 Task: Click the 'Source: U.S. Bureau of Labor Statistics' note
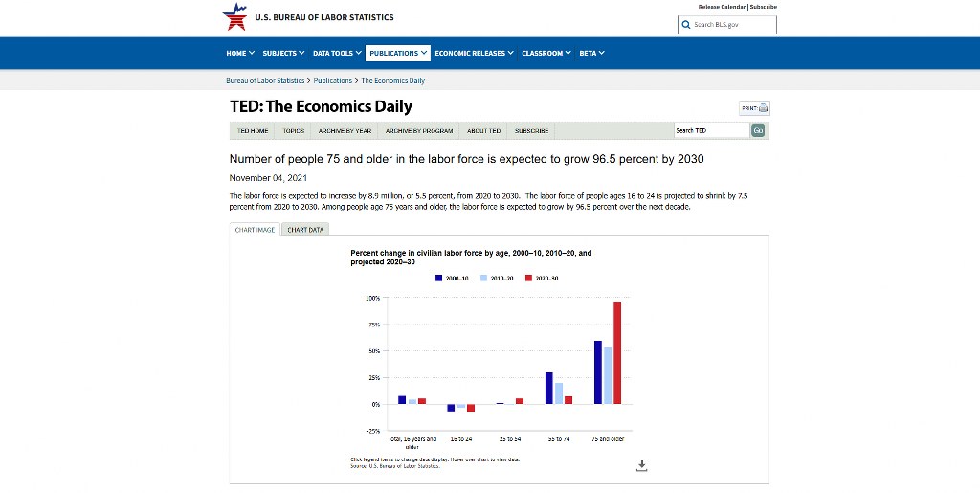click(395, 466)
